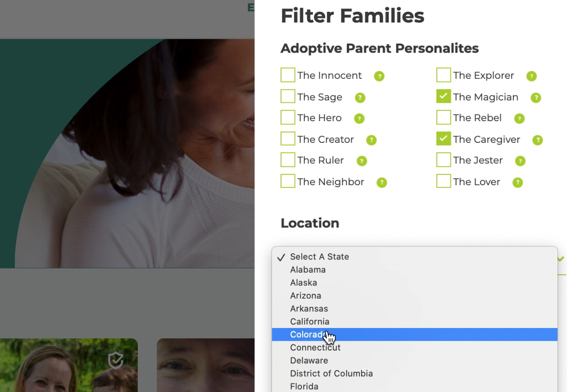The image size is (567, 392).
Task: Choose the Select A State option
Action: point(320,257)
